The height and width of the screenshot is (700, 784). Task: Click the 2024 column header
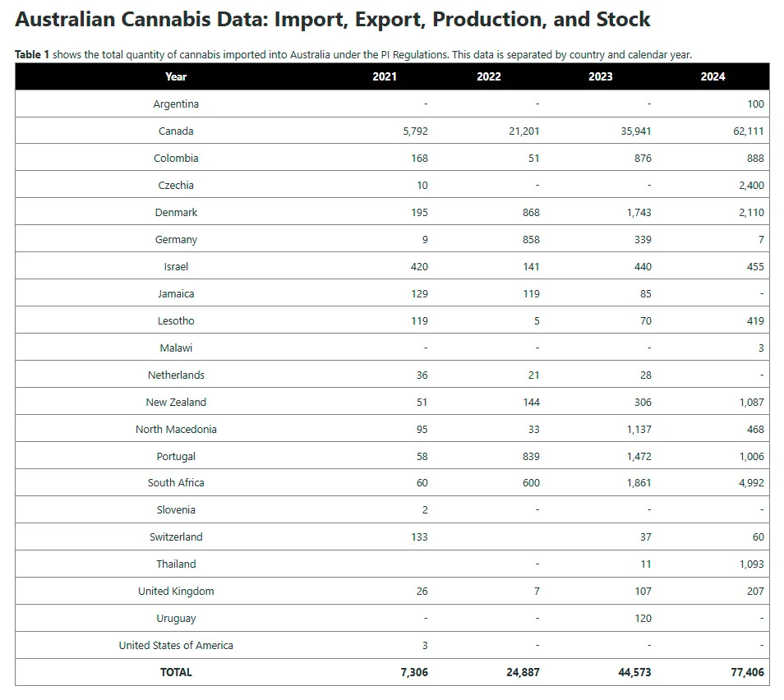pos(713,76)
